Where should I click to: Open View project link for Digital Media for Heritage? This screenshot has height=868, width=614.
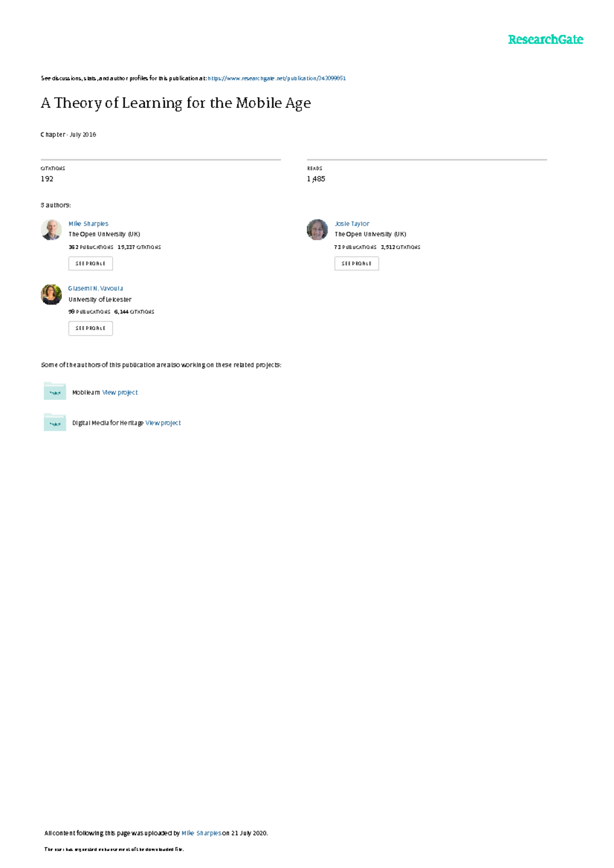163,422
